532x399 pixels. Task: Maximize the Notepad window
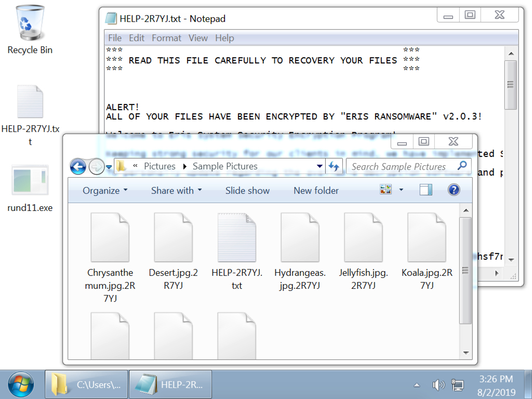pyautogui.click(x=470, y=15)
